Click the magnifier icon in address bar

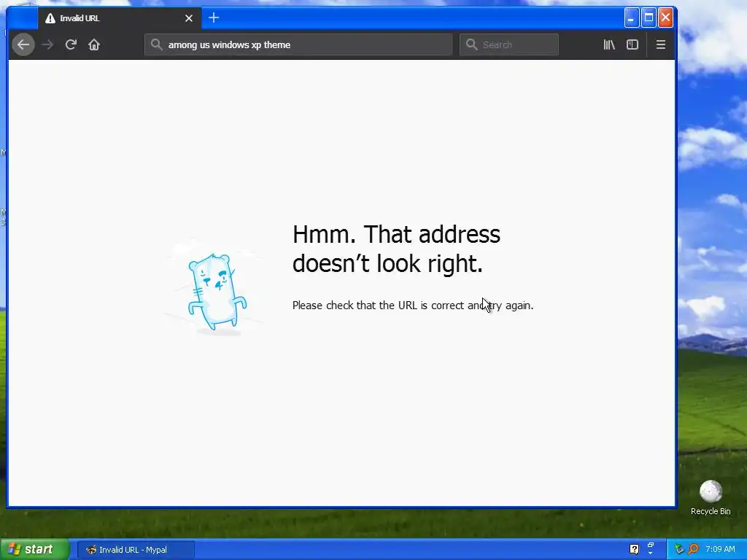[156, 44]
